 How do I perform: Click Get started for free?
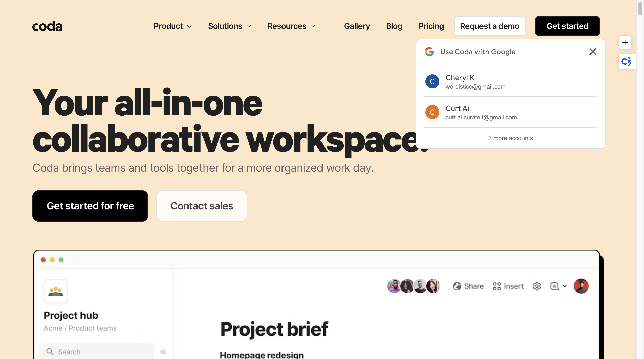(90, 206)
